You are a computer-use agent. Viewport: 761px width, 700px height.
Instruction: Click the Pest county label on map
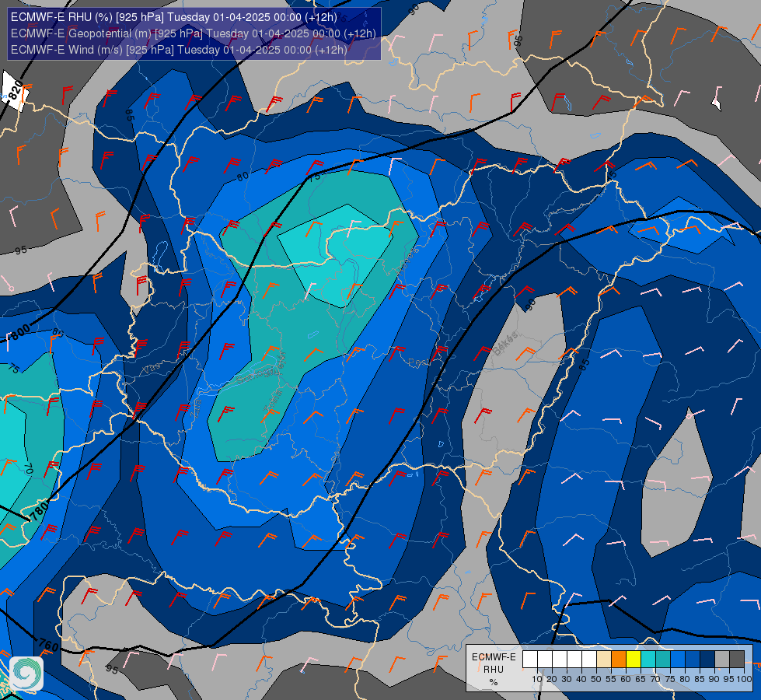(x=418, y=362)
